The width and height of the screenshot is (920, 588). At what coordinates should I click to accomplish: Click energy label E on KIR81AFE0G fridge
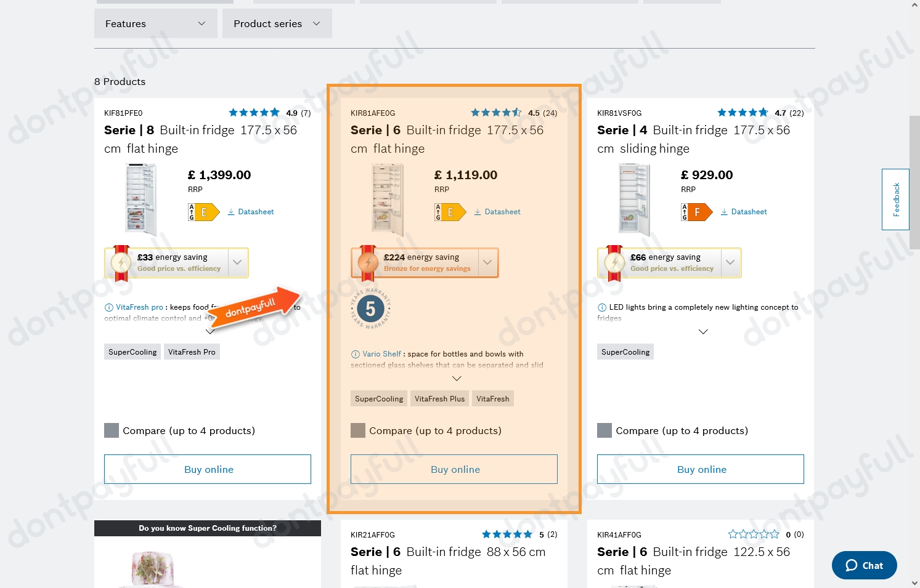[x=450, y=212]
